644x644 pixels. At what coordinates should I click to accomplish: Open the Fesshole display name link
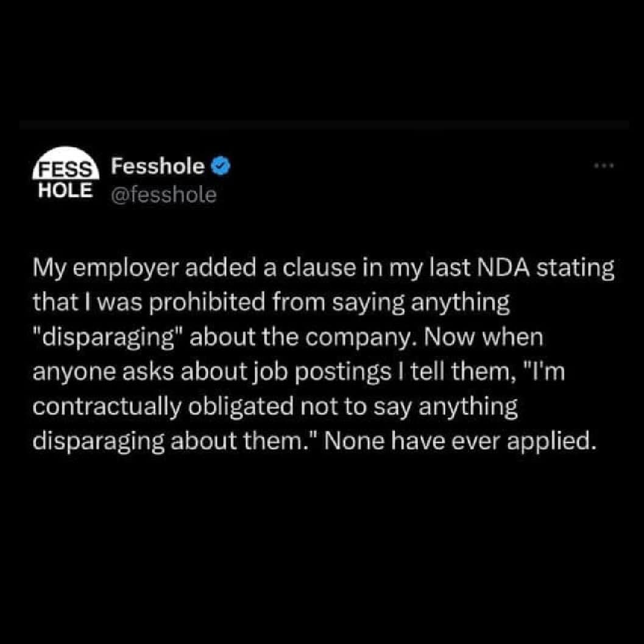[157, 166]
